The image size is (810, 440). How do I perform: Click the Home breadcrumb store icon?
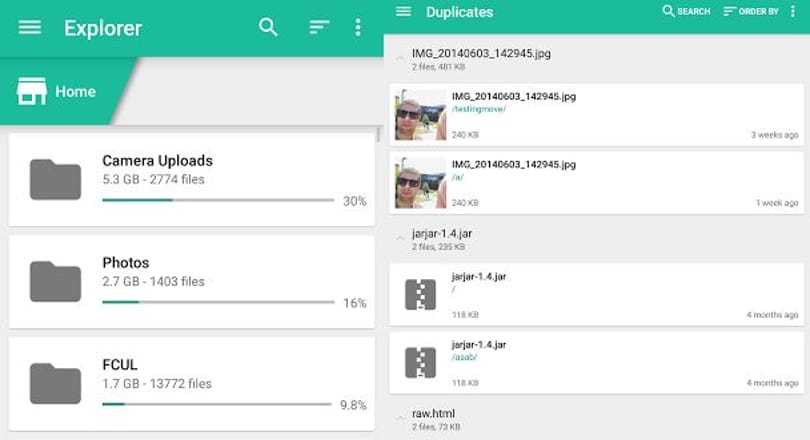click(x=32, y=91)
